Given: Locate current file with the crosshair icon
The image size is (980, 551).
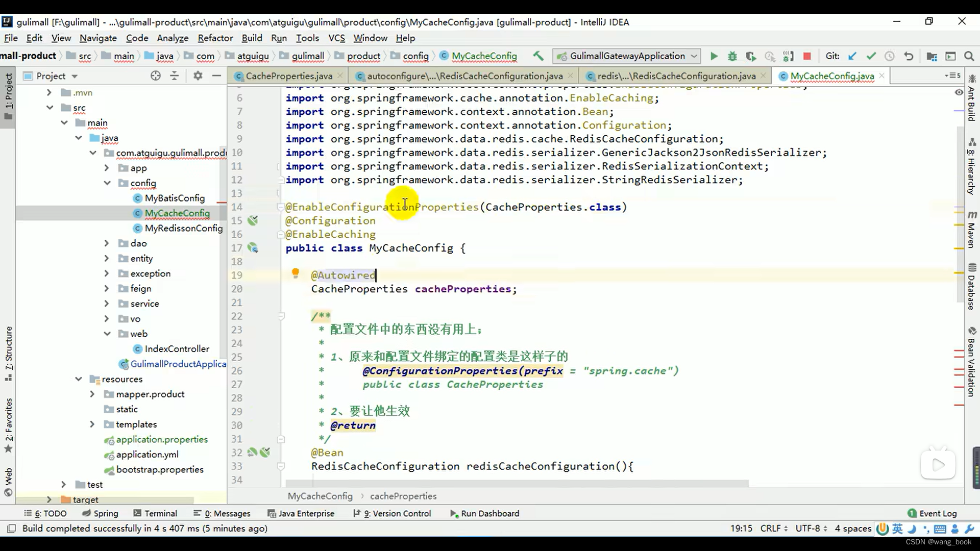Looking at the screenshot, I should coord(156,76).
